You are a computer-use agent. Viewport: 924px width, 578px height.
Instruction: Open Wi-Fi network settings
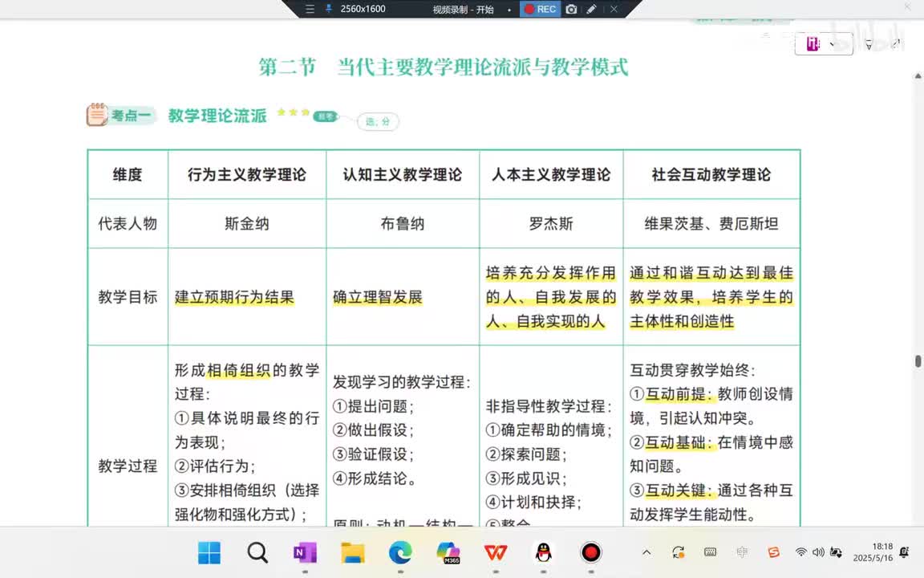(x=800, y=552)
